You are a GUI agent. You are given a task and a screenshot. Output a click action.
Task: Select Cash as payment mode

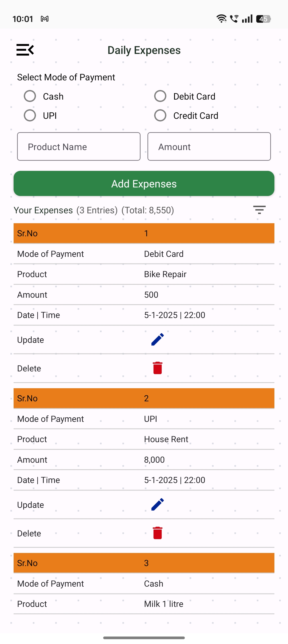tap(30, 96)
